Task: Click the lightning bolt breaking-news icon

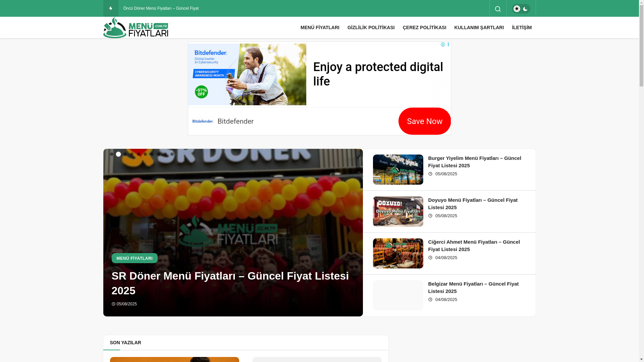Action: [111, 8]
